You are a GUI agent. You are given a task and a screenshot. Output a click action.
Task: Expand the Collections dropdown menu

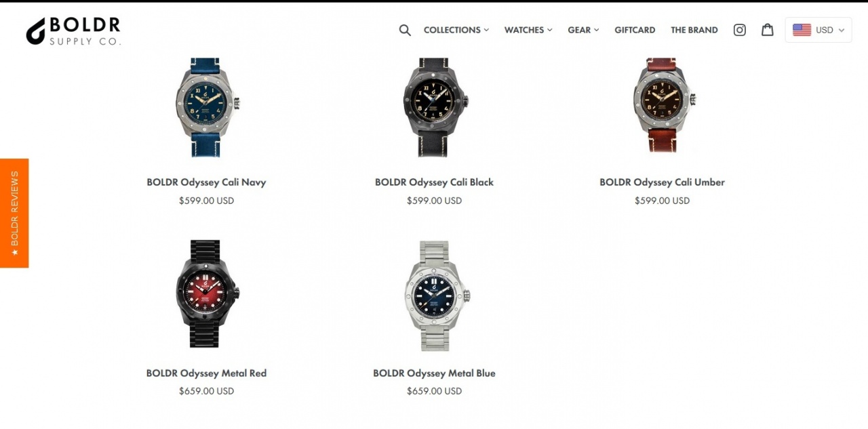click(456, 30)
